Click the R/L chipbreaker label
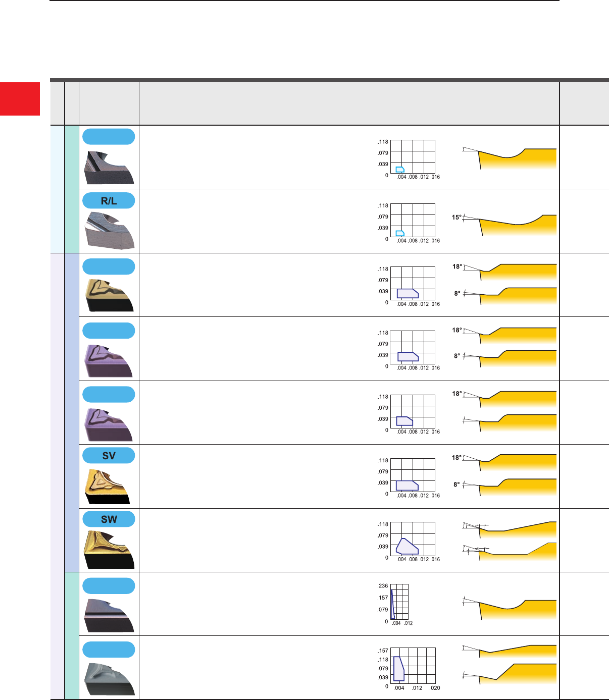 pos(109,201)
